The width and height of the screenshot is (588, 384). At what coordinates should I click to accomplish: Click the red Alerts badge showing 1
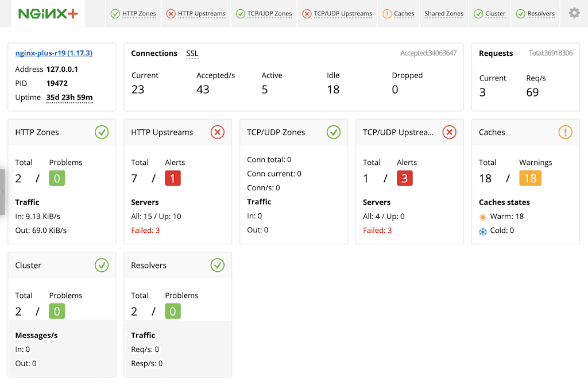pos(173,178)
